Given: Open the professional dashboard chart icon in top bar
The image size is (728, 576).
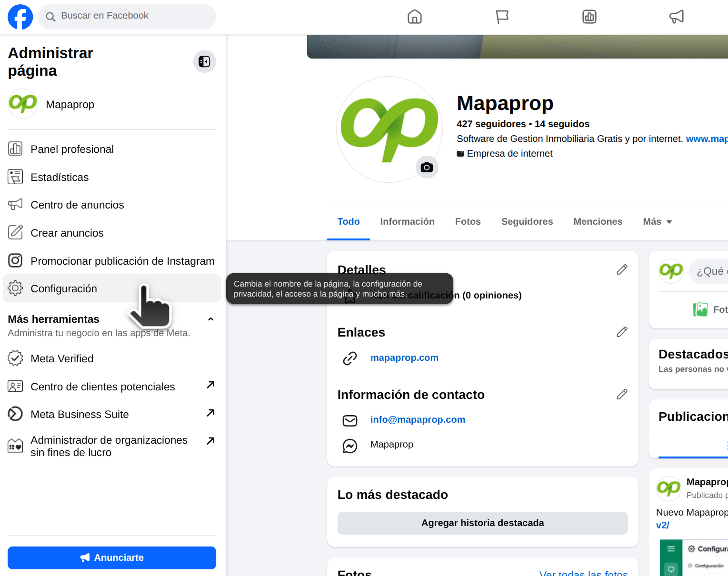Looking at the screenshot, I should (x=589, y=17).
